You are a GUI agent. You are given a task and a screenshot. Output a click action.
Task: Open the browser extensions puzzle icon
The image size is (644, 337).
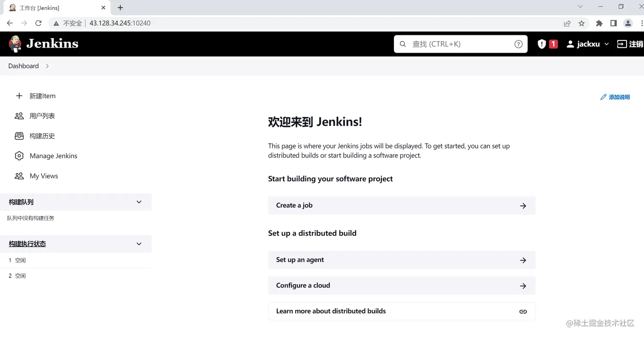pyautogui.click(x=599, y=23)
